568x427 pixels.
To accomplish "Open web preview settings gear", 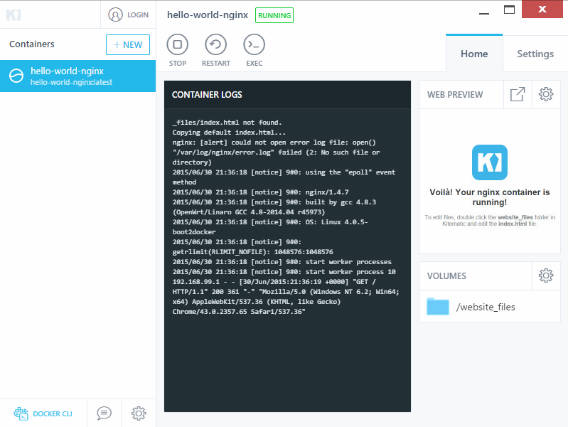I will tap(546, 94).
